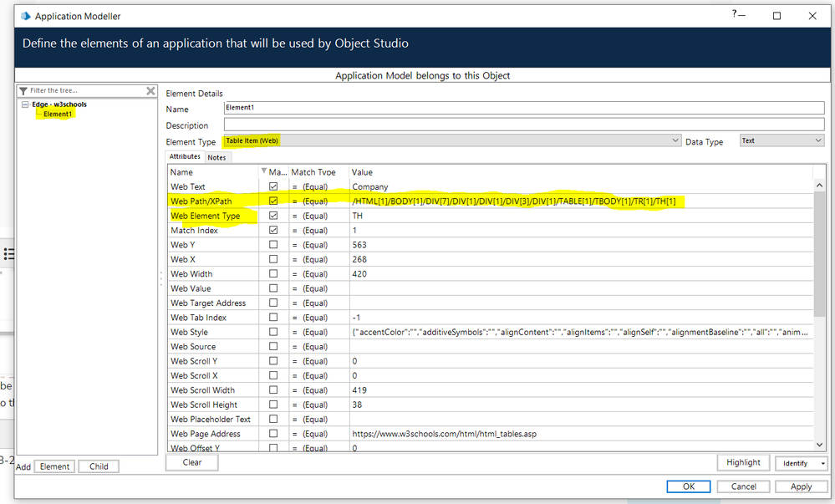Enable the Web Y match checkbox
Image resolution: width=835 pixels, height=504 pixels.
coord(273,245)
